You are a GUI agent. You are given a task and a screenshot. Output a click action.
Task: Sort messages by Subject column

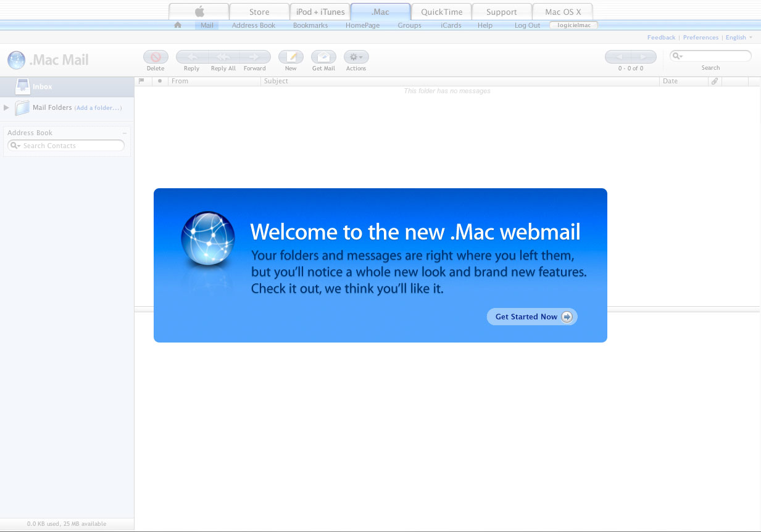(x=460, y=81)
